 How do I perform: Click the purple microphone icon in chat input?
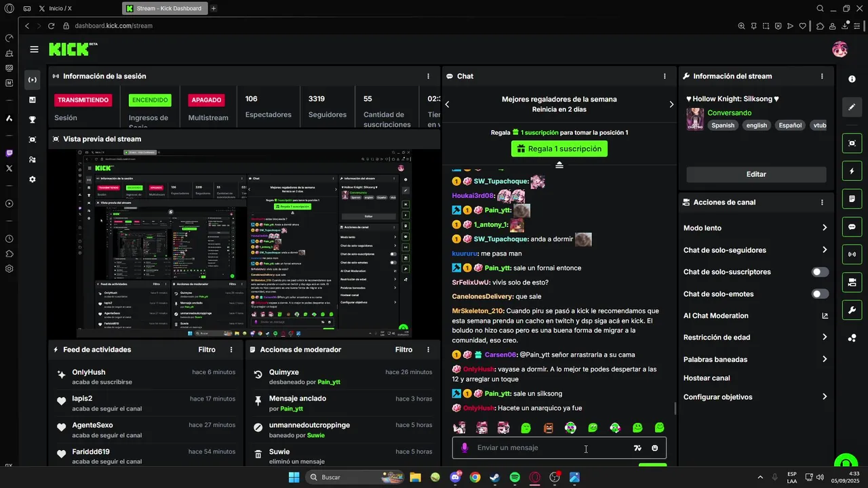tap(465, 448)
